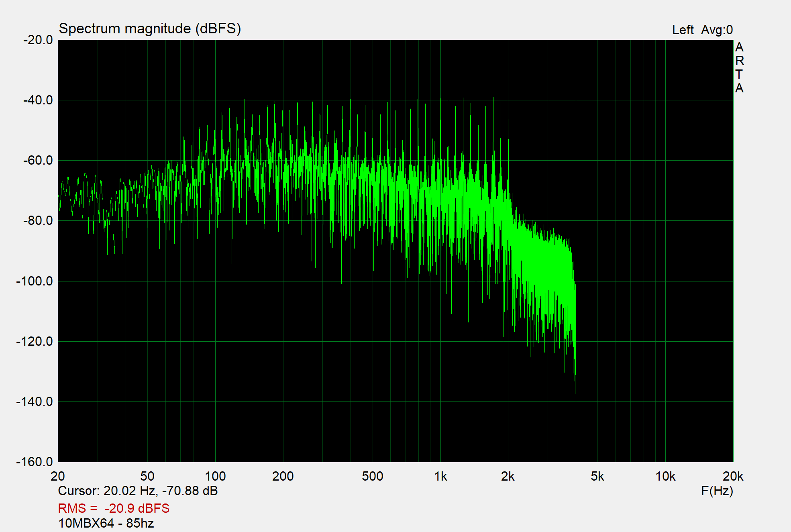791x532 pixels.
Task: Click the '-160.0' y-axis label
Action: [35, 462]
